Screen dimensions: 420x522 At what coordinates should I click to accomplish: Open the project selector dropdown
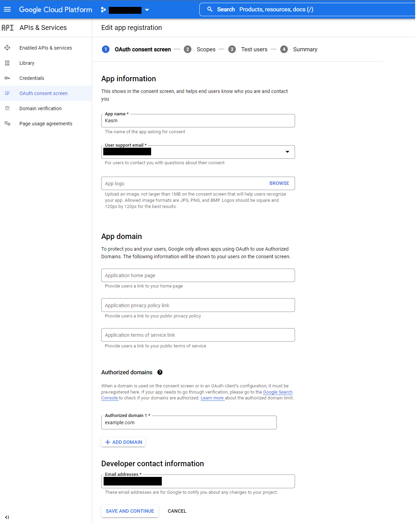[147, 10]
